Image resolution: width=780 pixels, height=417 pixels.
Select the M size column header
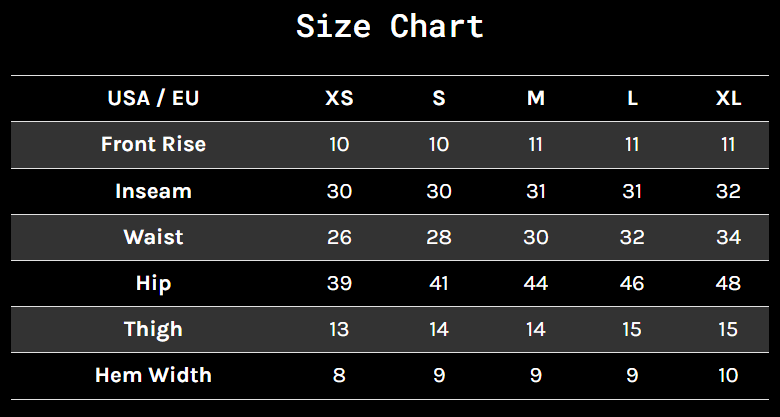tap(536, 99)
